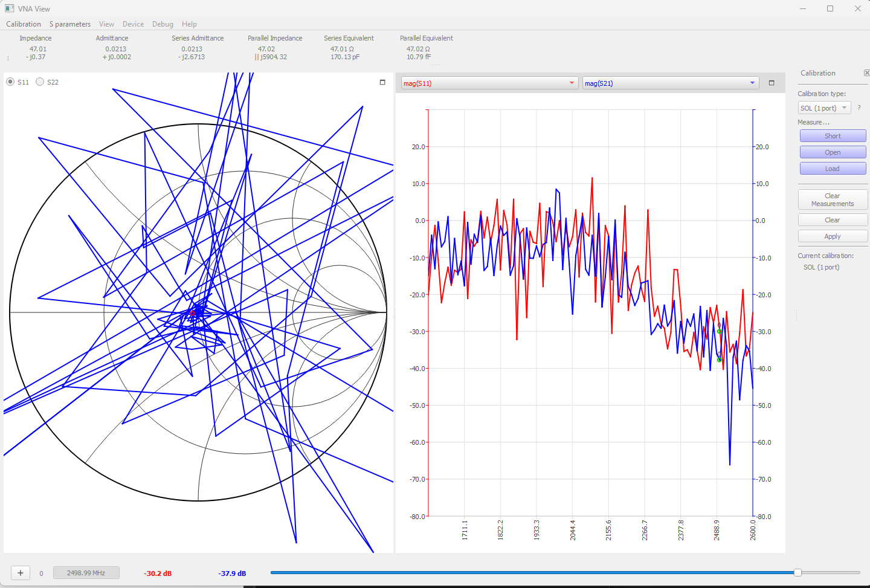Viewport: 870px width, 588px height.
Task: Click the frequency marker slider handle
Action: tap(797, 572)
